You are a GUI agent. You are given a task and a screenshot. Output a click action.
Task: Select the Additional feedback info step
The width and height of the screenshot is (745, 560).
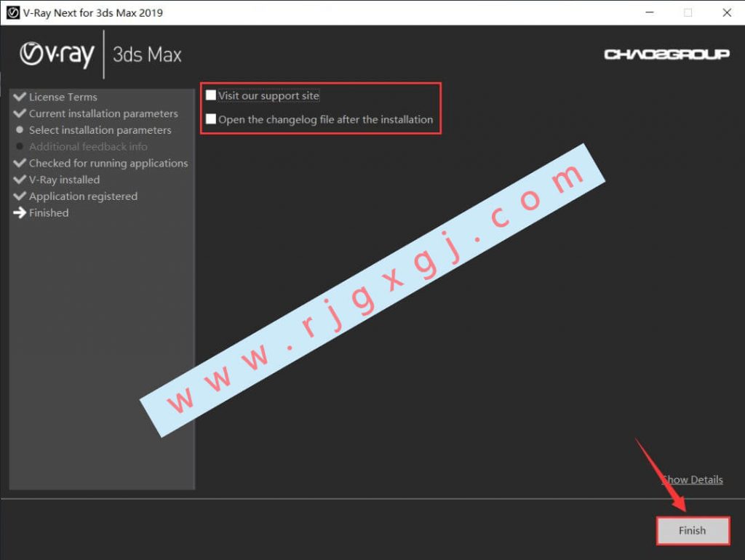(88, 147)
